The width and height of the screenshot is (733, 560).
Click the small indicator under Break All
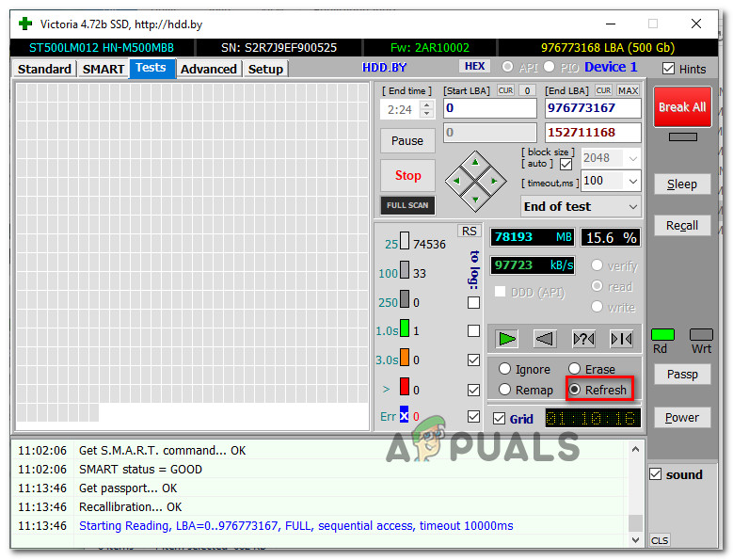point(682,136)
